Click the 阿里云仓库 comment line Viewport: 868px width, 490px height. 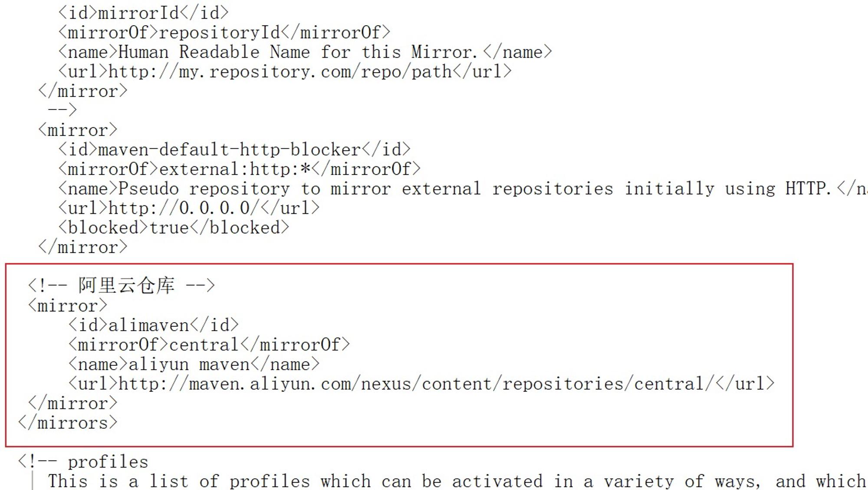(x=121, y=286)
